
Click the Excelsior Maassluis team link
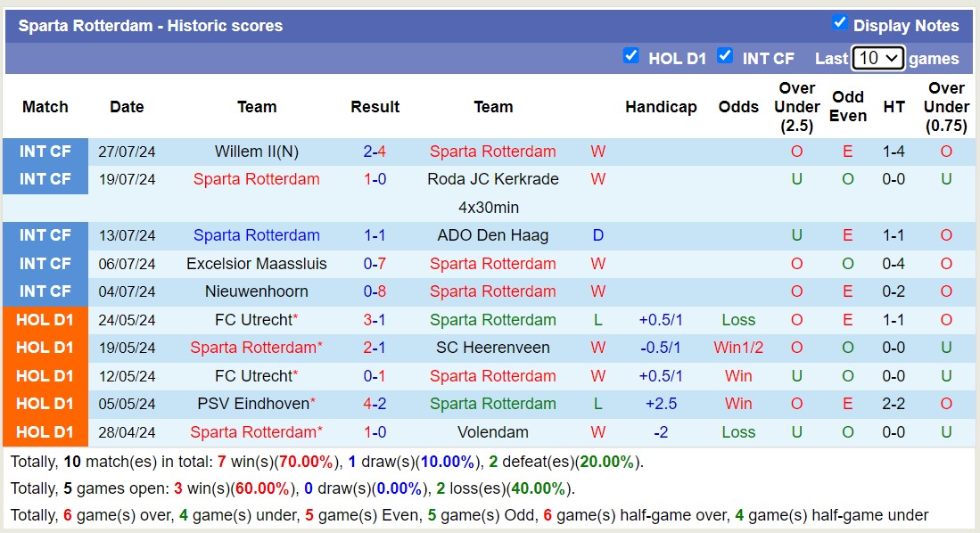click(256, 264)
